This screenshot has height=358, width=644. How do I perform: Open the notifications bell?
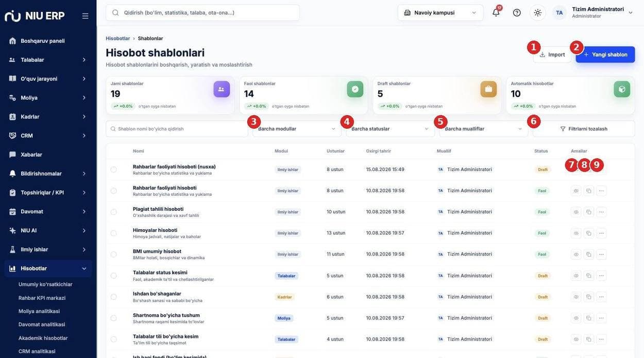tap(496, 13)
